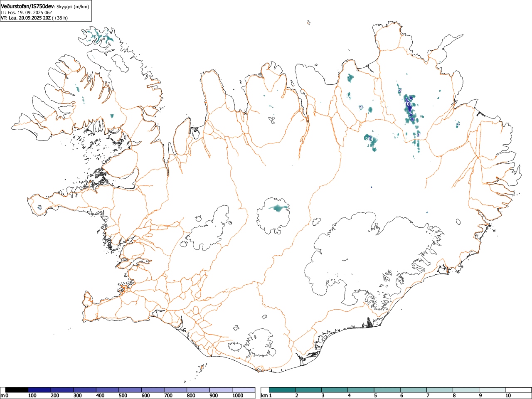This screenshot has width=532, height=399.
Task: Click the '100' tick label on the meter scale
Action: 32,396
